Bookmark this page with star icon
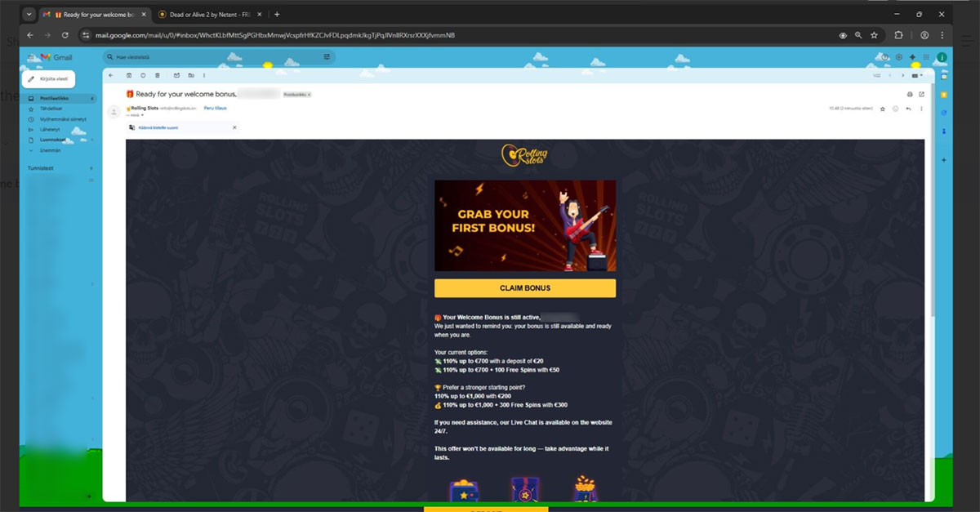This screenshot has height=512, width=980. pos(874,35)
